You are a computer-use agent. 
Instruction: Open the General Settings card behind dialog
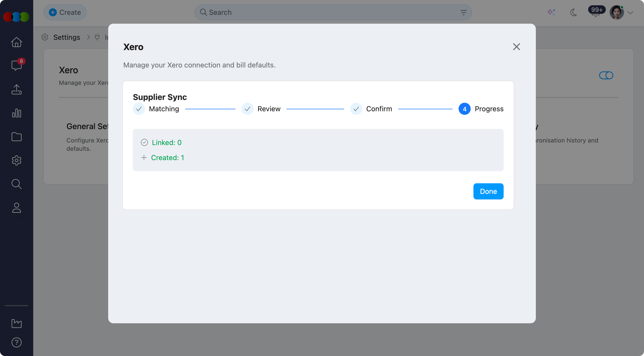pos(87,137)
